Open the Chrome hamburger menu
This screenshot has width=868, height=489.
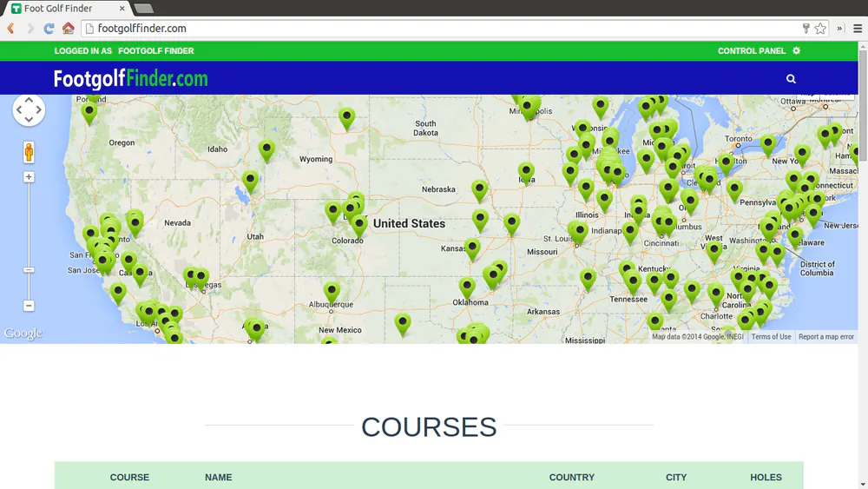coord(858,29)
